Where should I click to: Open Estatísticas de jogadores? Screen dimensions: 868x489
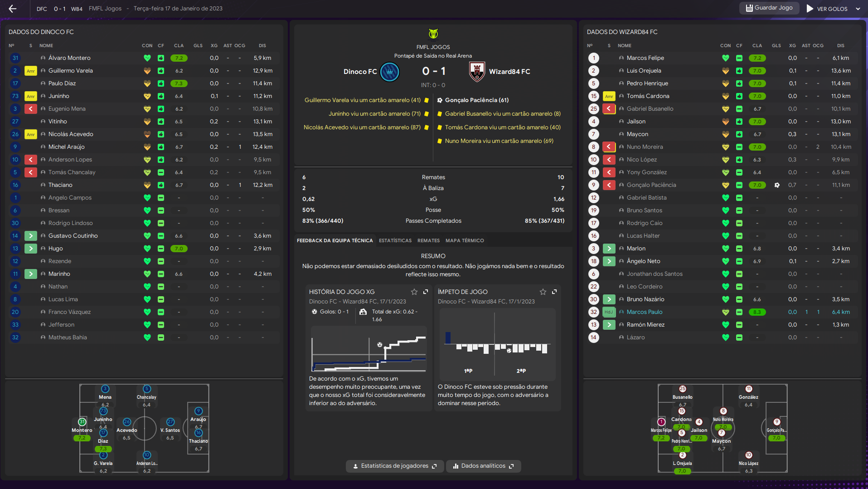pos(394,466)
